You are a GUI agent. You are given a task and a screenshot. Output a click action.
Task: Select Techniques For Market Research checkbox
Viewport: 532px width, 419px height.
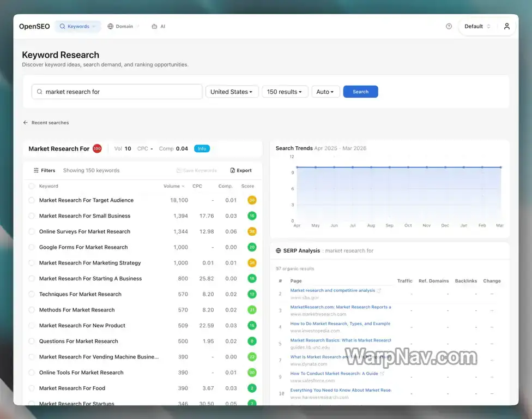click(x=32, y=294)
